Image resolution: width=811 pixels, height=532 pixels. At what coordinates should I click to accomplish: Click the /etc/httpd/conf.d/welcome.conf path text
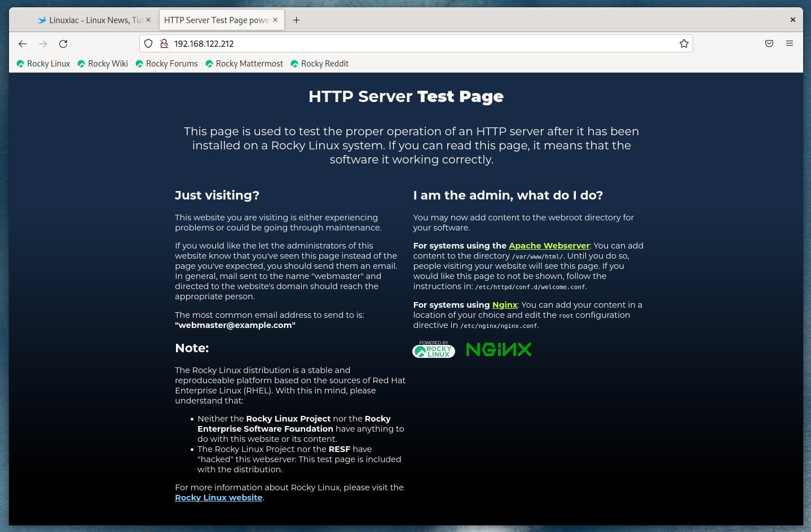coord(530,287)
